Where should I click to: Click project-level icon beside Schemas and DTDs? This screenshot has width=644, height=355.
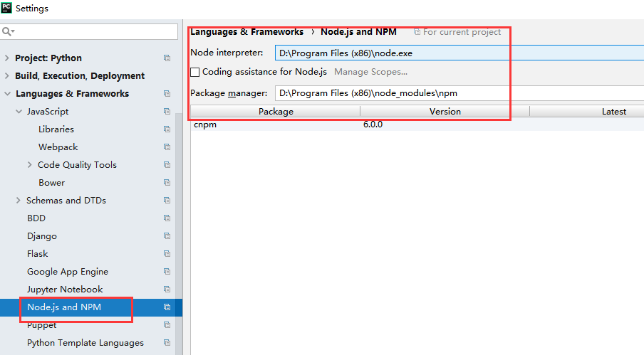click(167, 201)
